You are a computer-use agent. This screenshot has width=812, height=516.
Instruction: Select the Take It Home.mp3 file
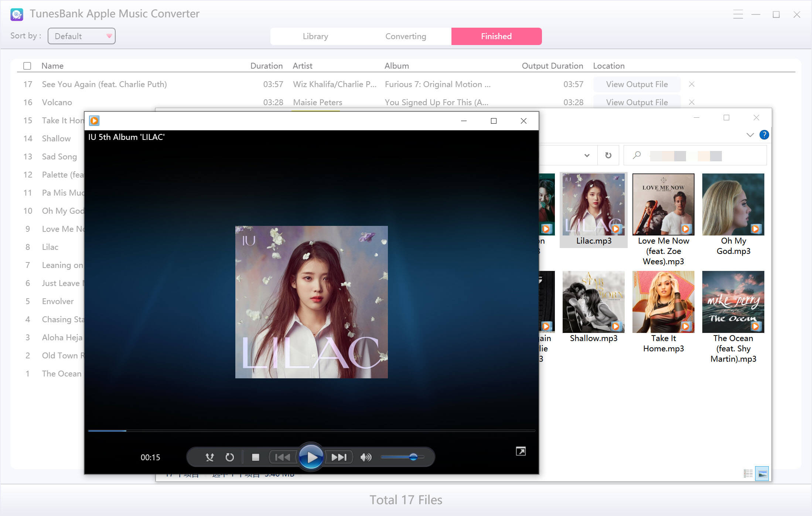point(663,312)
